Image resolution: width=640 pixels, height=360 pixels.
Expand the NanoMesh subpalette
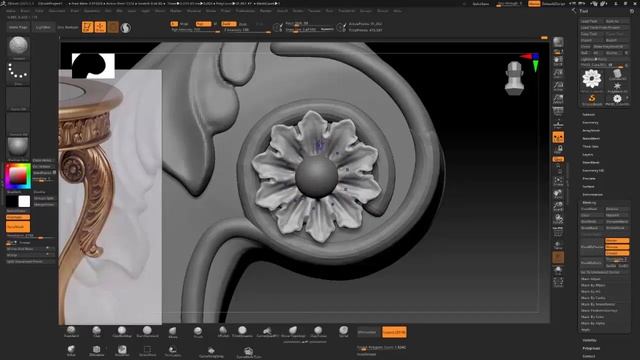591,139
